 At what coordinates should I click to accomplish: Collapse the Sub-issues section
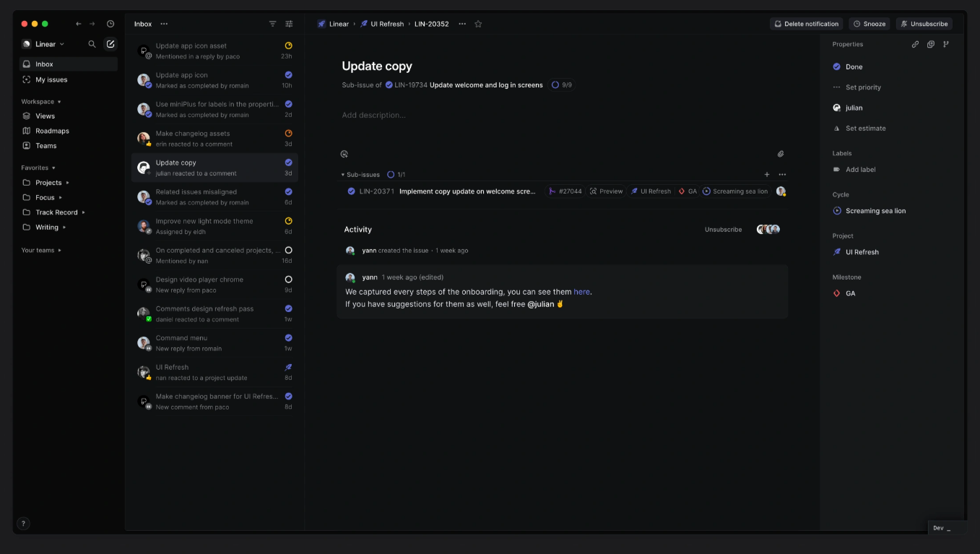tap(343, 173)
